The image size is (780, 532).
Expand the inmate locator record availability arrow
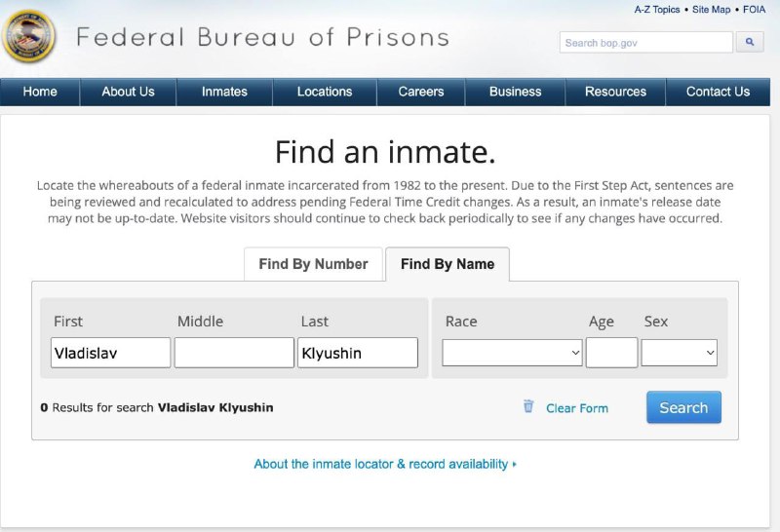tap(515, 464)
